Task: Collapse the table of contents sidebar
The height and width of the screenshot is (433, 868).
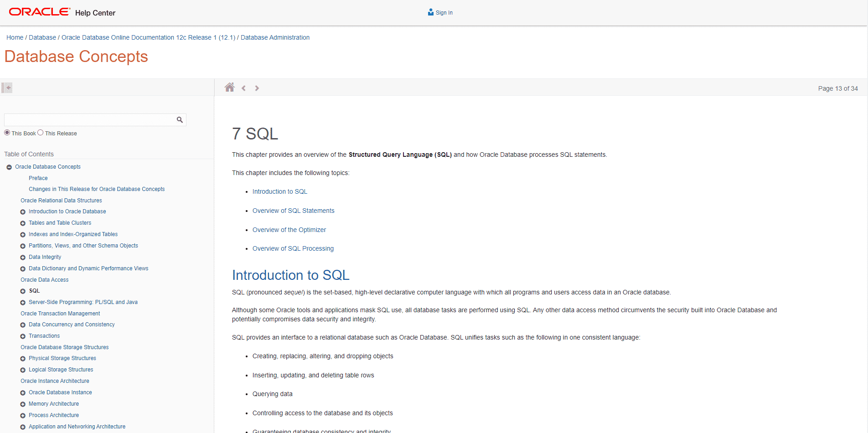Action: (7, 88)
